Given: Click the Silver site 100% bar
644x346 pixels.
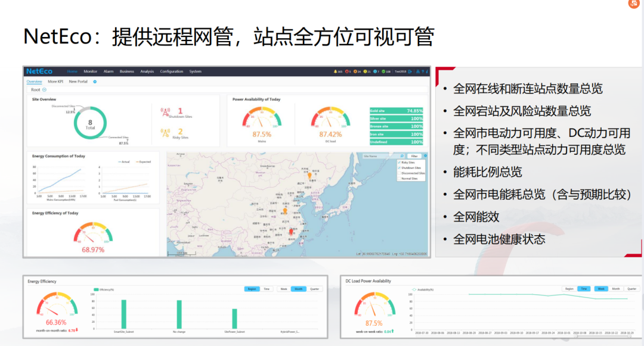Looking at the screenshot, I should click(397, 119).
